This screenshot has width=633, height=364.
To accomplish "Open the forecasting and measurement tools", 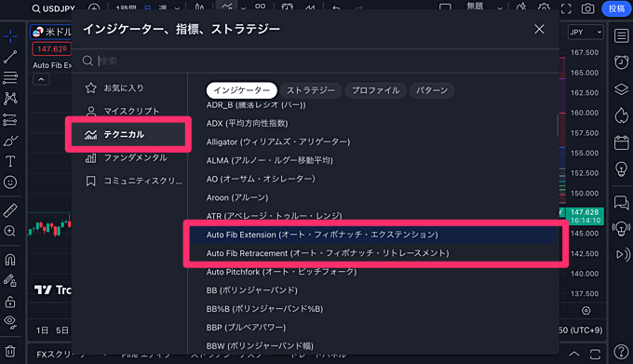I will pos(10,119).
